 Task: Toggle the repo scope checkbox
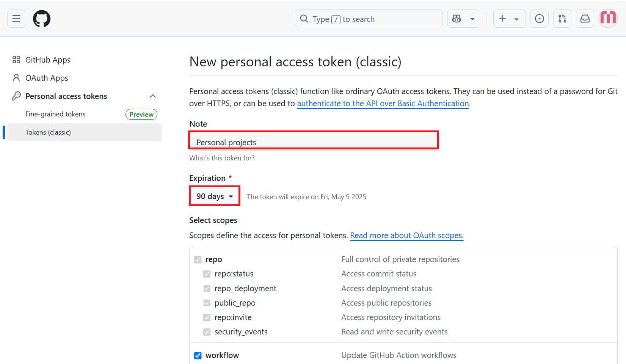(198, 259)
